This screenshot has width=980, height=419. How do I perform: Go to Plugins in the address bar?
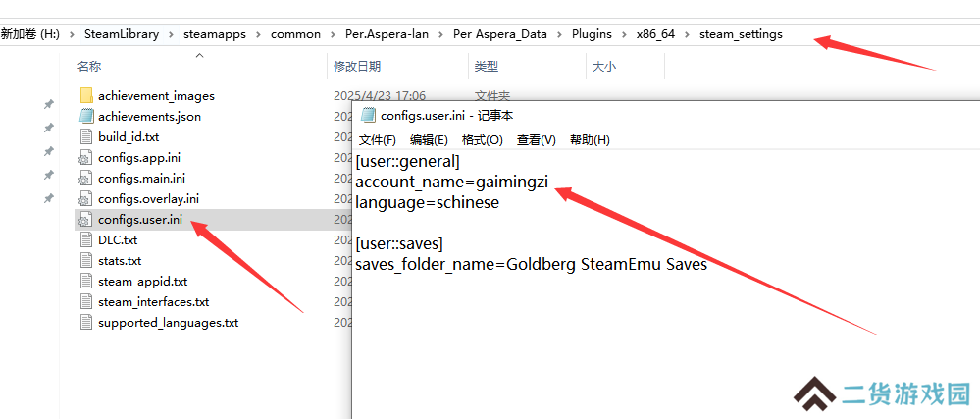pos(592,34)
